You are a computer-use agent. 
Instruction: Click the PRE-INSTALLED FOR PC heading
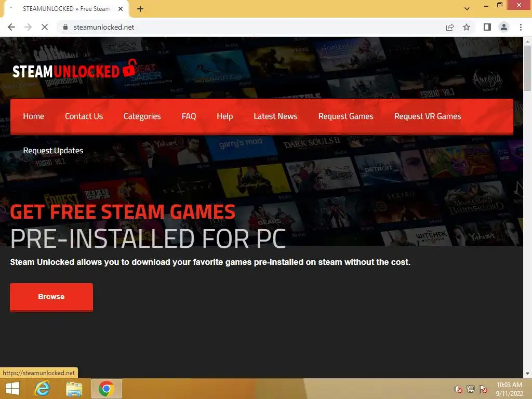tap(148, 239)
